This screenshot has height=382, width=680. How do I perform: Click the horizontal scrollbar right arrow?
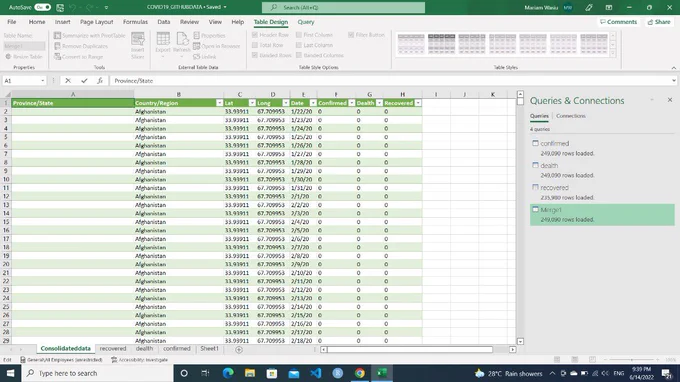[513, 349]
